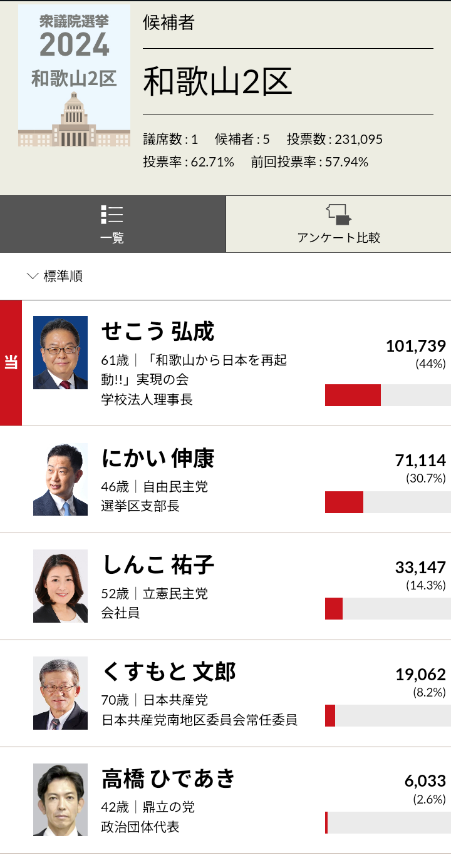The width and height of the screenshot is (451, 868).
Task: Select the しんこ 祐子 candidate name
Action: point(158,565)
